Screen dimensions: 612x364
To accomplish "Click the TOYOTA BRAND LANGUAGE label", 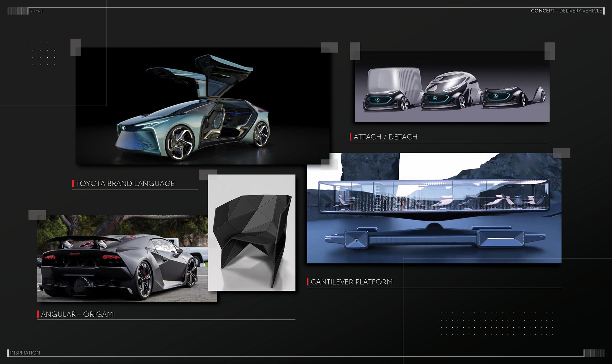I will 125,183.
